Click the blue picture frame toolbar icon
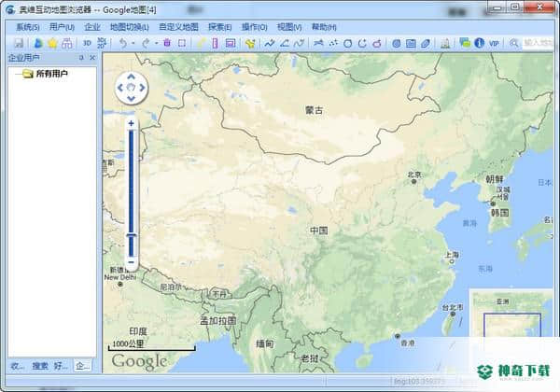 tap(411, 44)
